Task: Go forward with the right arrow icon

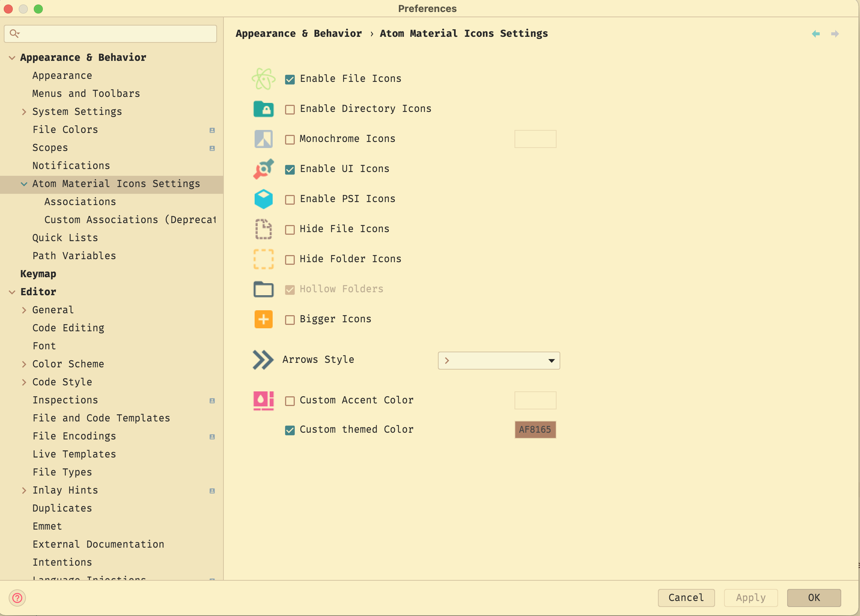Action: coord(834,34)
